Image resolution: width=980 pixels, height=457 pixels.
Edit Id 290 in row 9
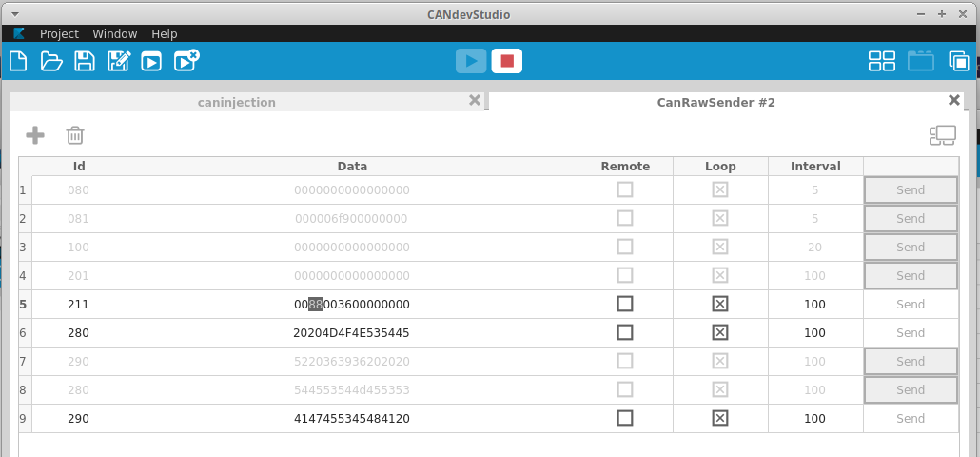(79, 419)
